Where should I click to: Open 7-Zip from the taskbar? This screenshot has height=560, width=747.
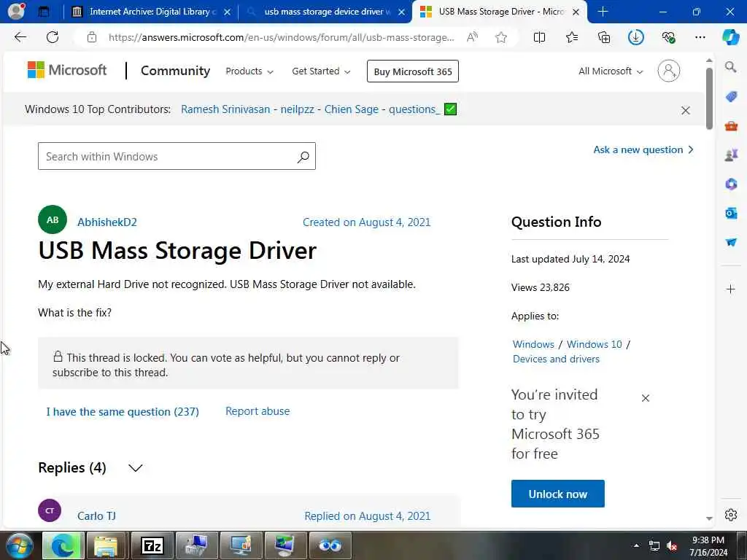click(x=152, y=545)
